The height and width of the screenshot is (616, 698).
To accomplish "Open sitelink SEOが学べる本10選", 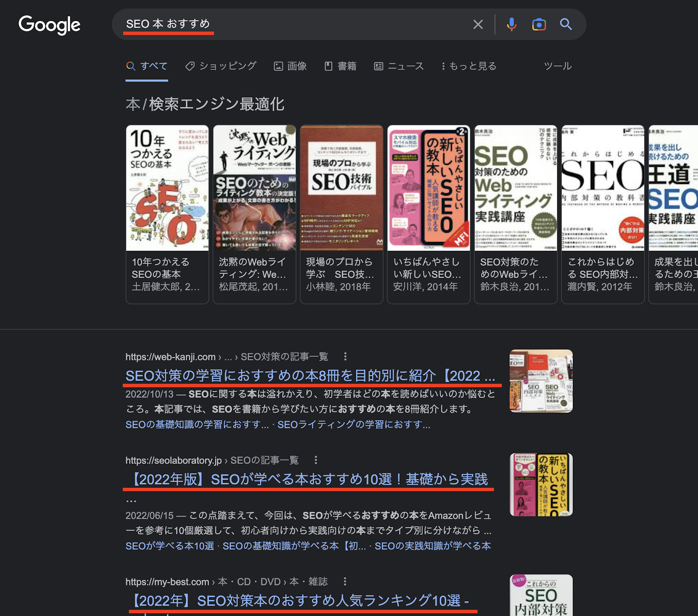I will tap(170, 546).
